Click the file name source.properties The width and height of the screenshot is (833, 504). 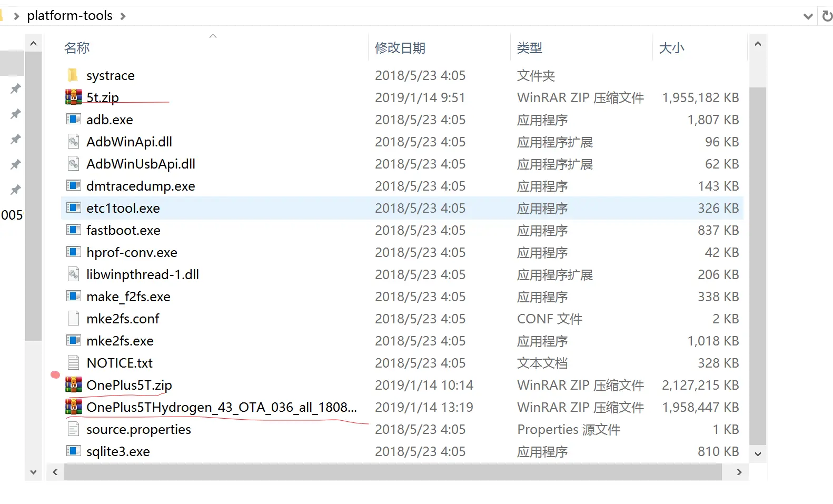pos(138,429)
